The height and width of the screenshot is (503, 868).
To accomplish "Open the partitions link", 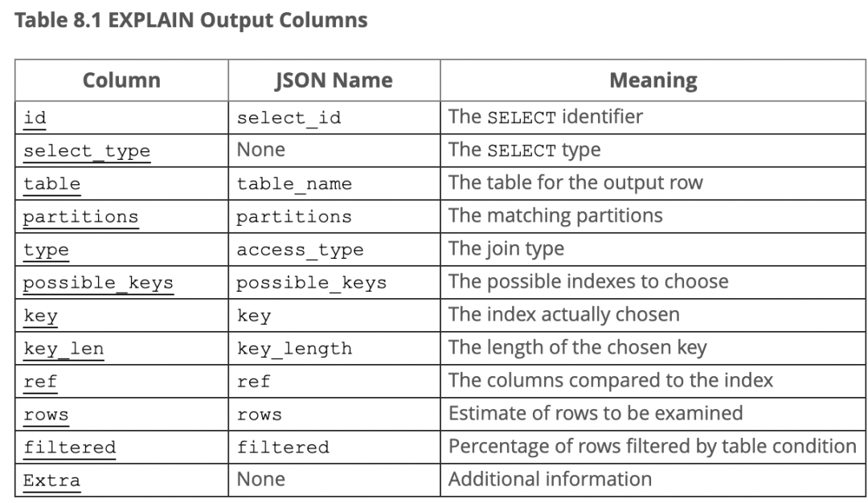I will 80,216.
